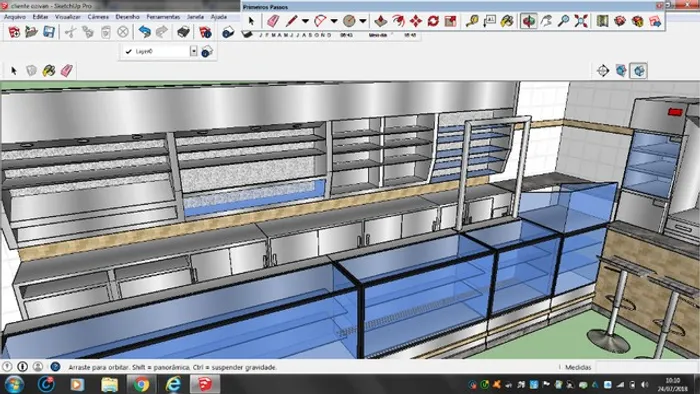Click the Send to LayOut icon
700x394 pixels.
tap(655, 21)
